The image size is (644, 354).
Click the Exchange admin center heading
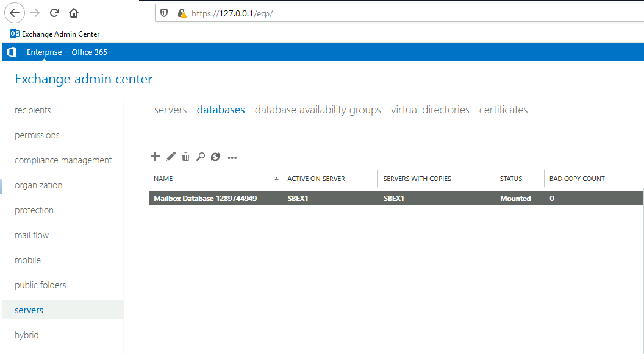tap(84, 79)
